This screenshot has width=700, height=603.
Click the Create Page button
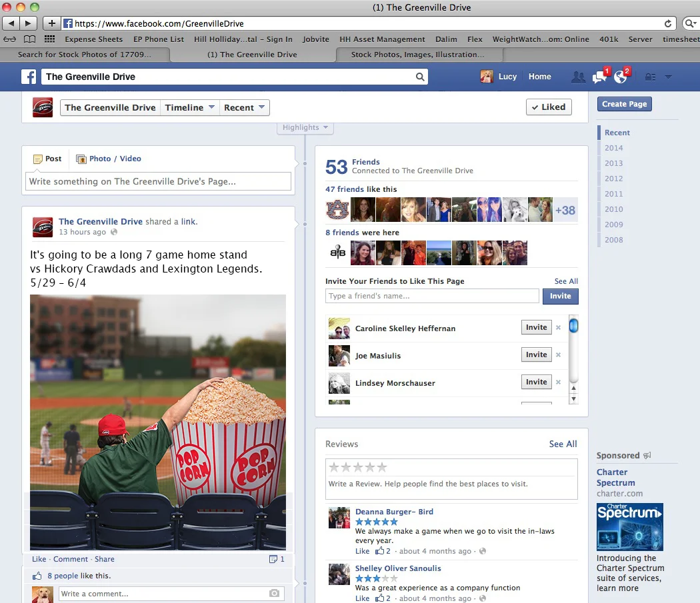(x=624, y=104)
